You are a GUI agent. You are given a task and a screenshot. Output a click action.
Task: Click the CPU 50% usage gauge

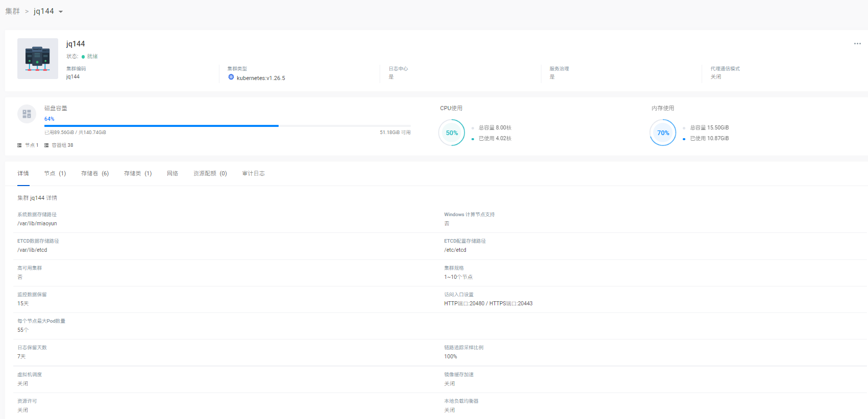point(452,133)
